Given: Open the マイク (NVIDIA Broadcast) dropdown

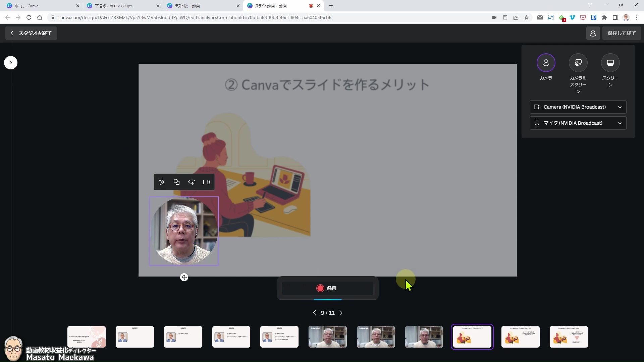Looking at the screenshot, I should 578,123.
